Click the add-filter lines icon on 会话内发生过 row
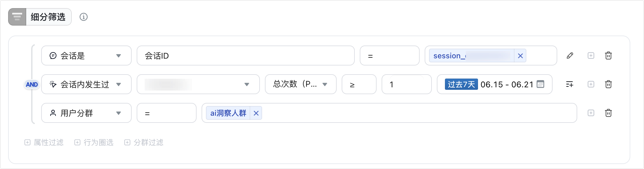The width and height of the screenshot is (644, 169). pos(569,84)
